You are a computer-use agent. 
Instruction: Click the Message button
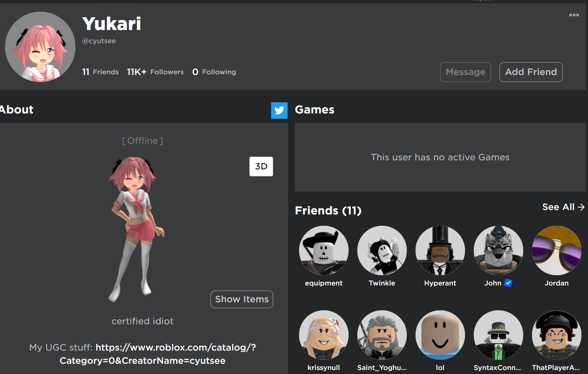(465, 72)
